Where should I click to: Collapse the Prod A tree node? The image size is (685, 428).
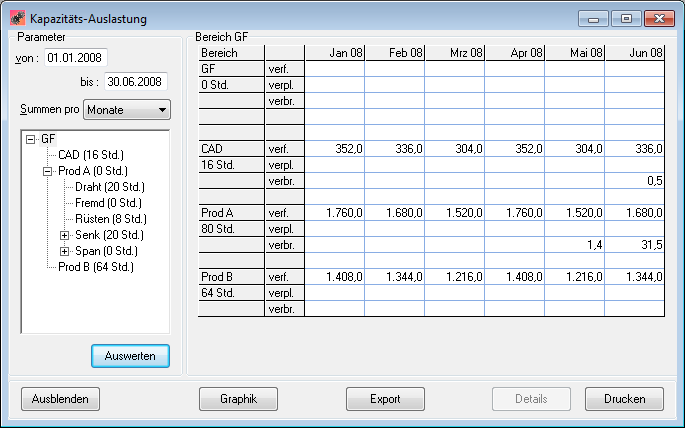[47, 171]
